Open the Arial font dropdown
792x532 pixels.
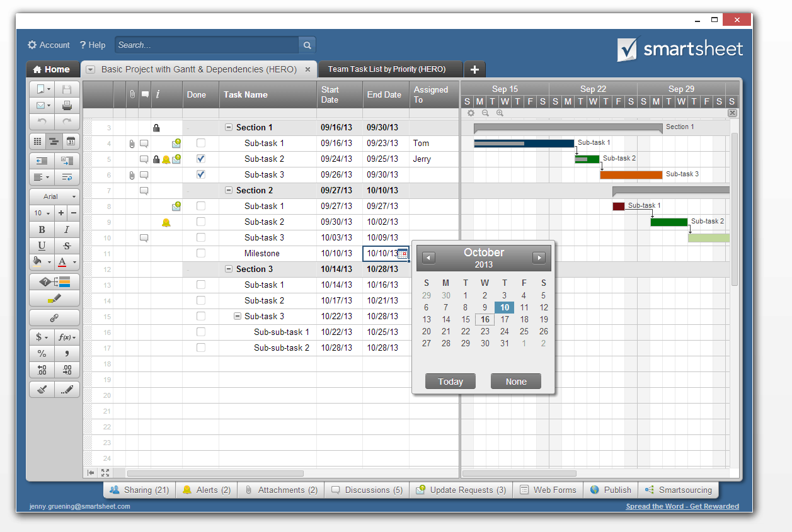coord(54,196)
